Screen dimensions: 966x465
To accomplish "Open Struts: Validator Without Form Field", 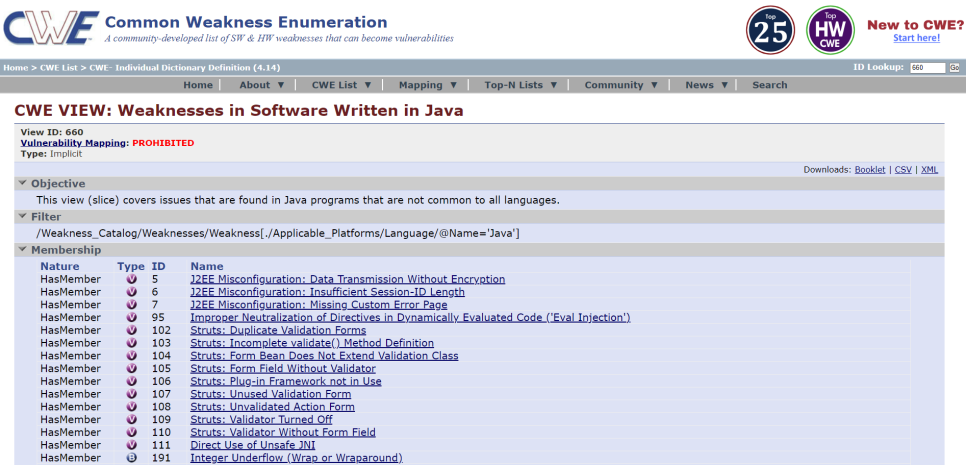I will [x=283, y=432].
